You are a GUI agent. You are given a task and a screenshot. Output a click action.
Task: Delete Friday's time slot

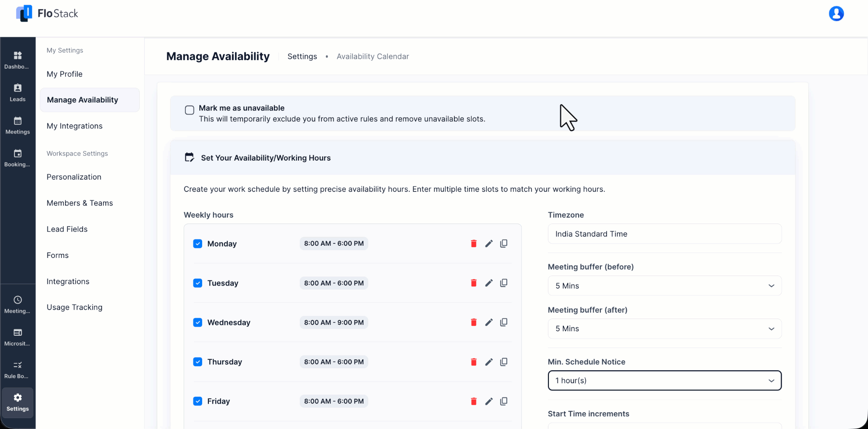pyautogui.click(x=473, y=401)
